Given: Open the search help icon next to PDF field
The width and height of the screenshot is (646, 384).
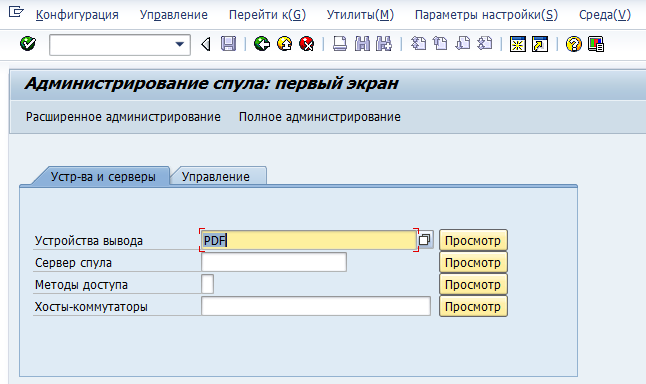Looking at the screenshot, I should (x=425, y=240).
